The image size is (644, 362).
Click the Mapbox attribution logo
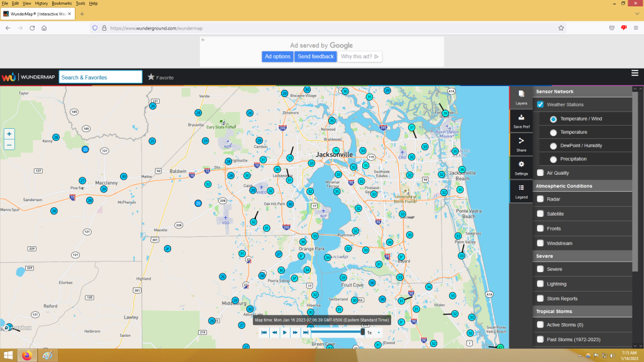pyautogui.click(x=17, y=328)
